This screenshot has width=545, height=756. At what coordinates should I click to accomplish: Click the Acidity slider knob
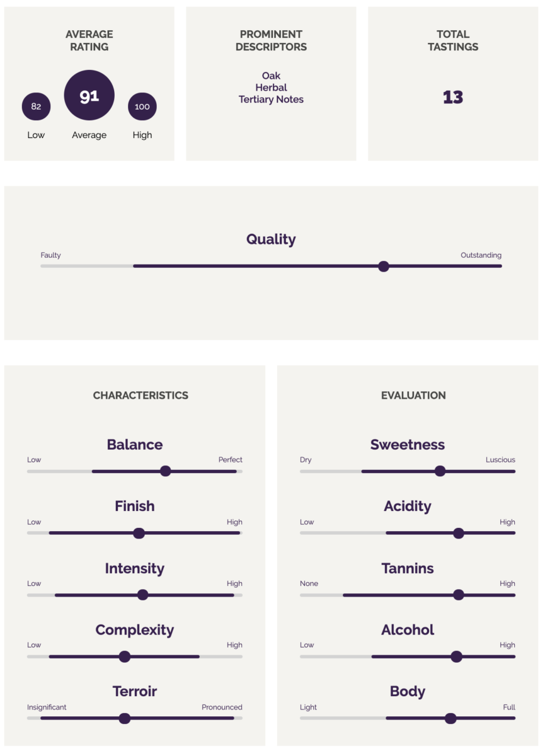click(459, 533)
